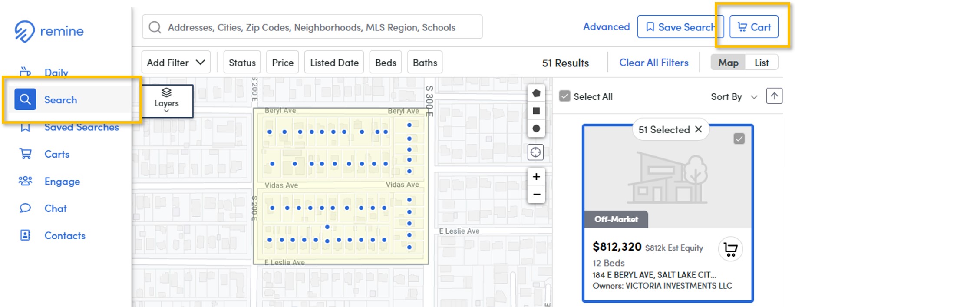This screenshot has height=307, width=980.
Task: Click the Save Search button
Action: [x=680, y=27]
